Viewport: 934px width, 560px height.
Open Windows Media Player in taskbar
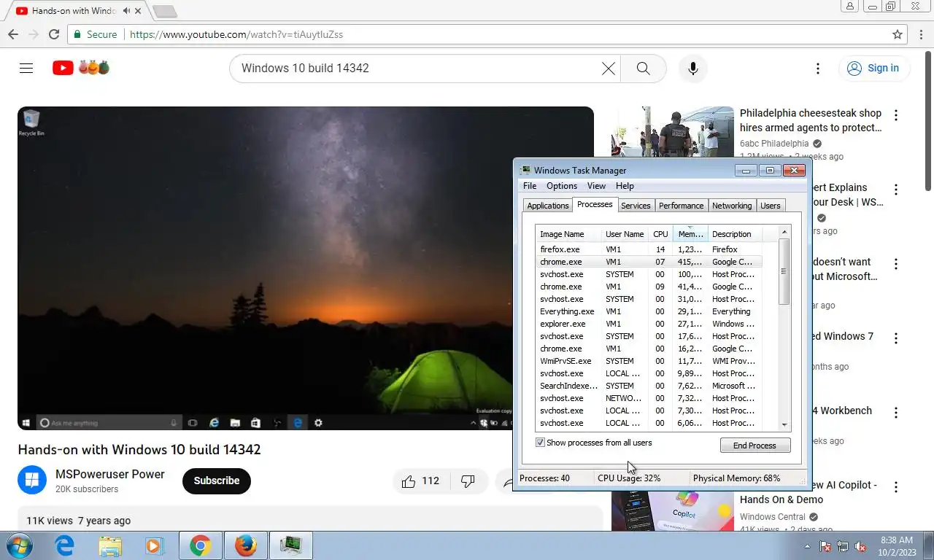click(x=154, y=545)
